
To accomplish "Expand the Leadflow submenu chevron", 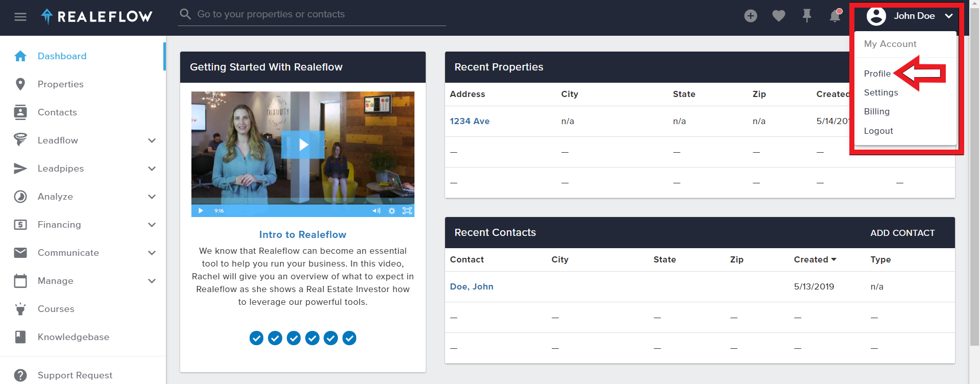I will (x=152, y=140).
